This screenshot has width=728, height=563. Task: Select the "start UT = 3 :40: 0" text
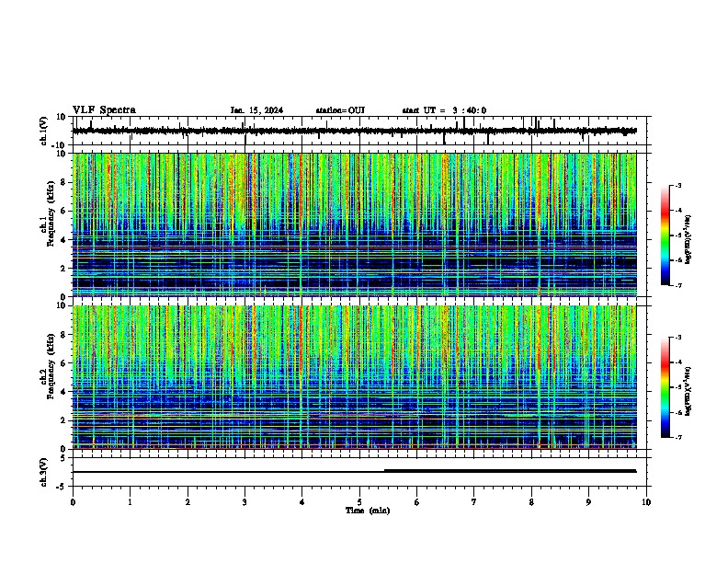click(444, 110)
